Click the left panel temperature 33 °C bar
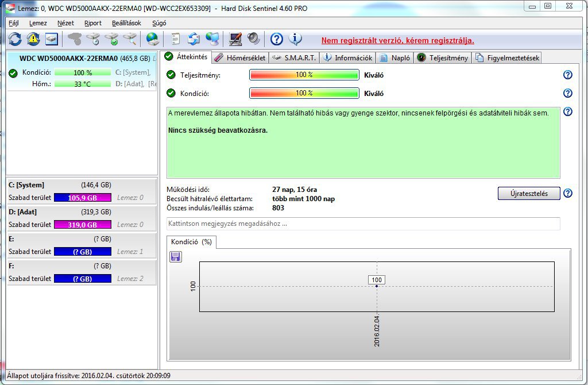 83,84
